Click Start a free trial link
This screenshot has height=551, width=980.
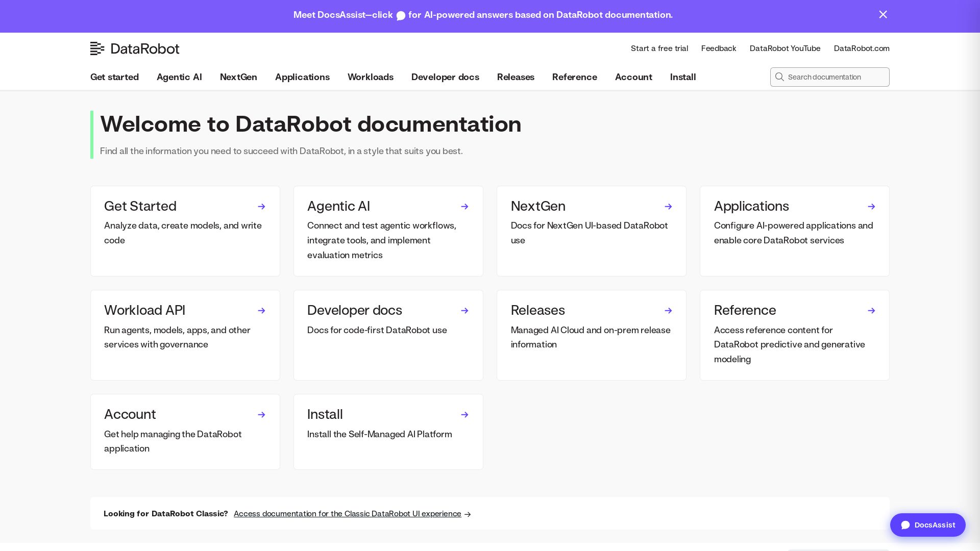(x=659, y=48)
